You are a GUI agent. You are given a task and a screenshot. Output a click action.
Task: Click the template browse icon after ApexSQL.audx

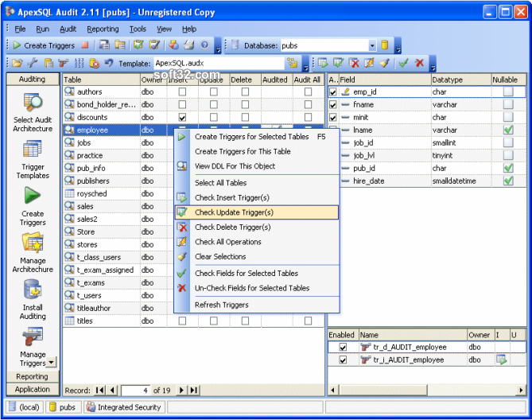coord(292,63)
